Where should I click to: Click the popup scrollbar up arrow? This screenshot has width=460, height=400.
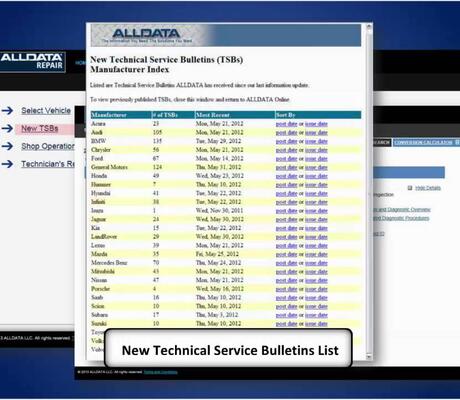[369, 27]
